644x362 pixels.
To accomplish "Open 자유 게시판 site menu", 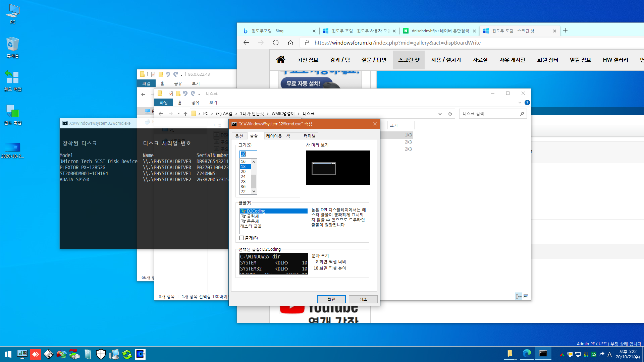I will [512, 60].
